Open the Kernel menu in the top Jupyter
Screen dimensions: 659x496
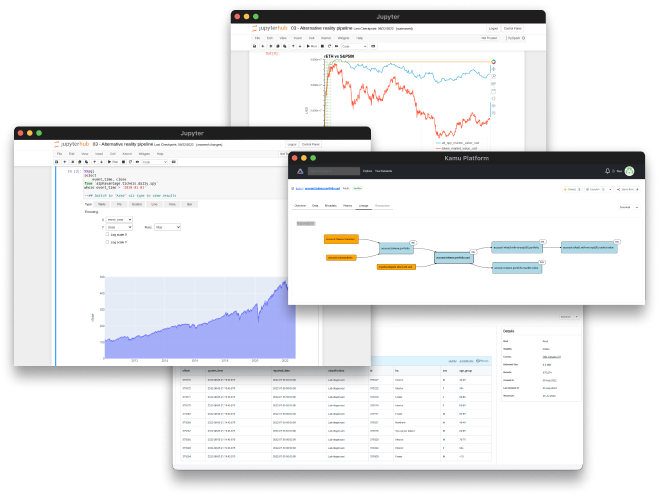[x=326, y=38]
